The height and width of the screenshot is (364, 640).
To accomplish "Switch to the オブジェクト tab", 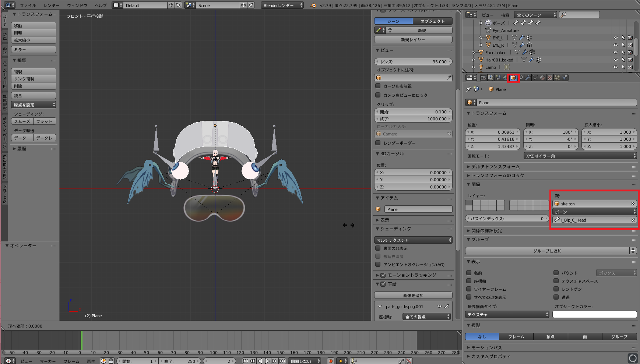I will (433, 21).
